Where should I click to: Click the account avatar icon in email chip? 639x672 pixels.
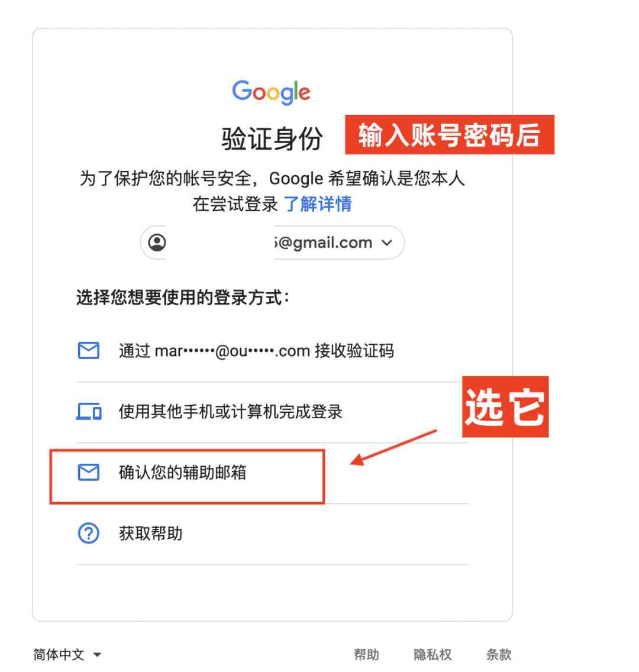[x=157, y=243]
